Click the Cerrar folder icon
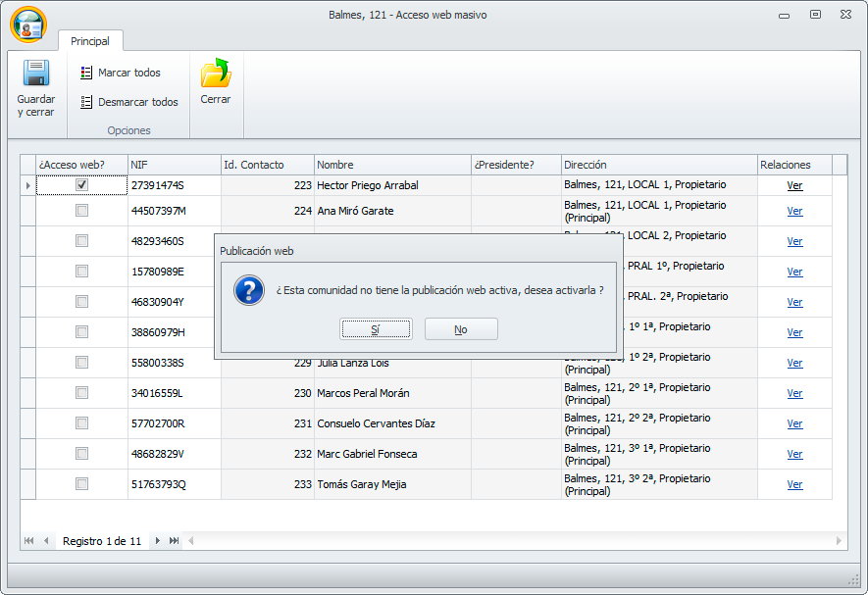This screenshot has height=595, width=868. [x=216, y=74]
